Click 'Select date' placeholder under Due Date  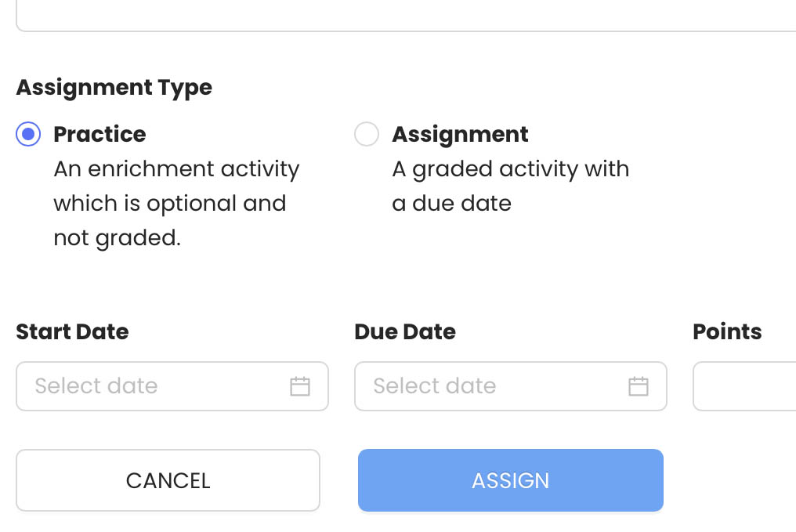435,385
